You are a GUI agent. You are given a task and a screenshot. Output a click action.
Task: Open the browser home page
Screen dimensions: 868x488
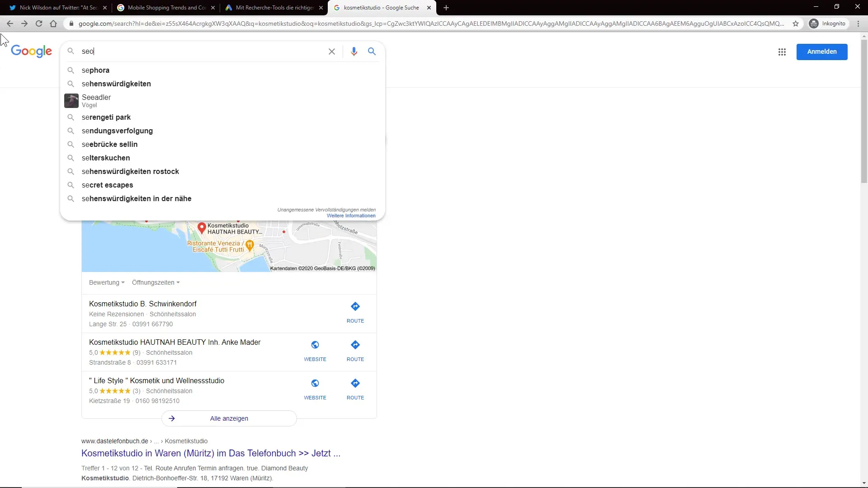pos(53,23)
